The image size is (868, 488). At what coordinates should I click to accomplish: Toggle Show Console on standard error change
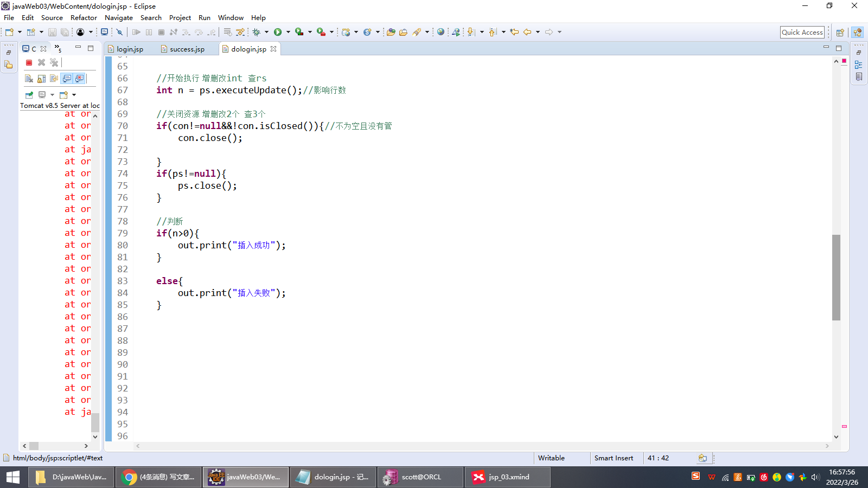(x=80, y=79)
